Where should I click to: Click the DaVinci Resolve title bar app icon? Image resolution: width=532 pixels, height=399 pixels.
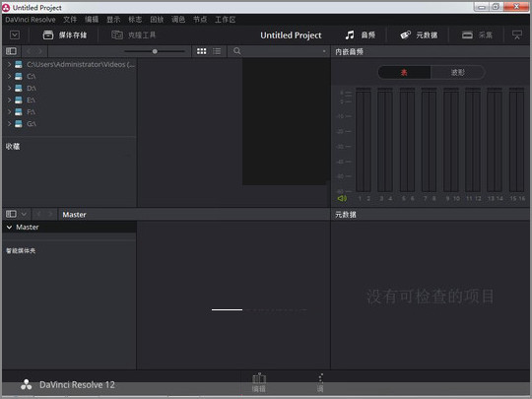pos(6,8)
